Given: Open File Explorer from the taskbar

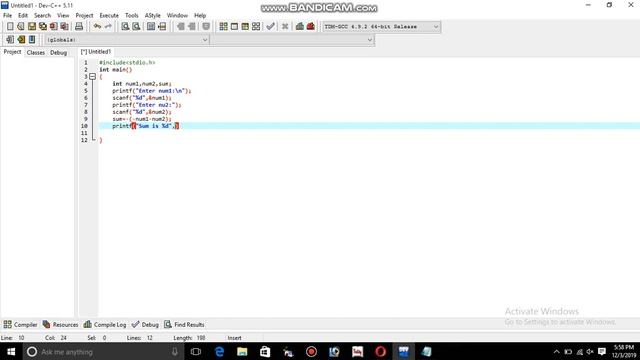Looking at the screenshot, I should 242,351.
